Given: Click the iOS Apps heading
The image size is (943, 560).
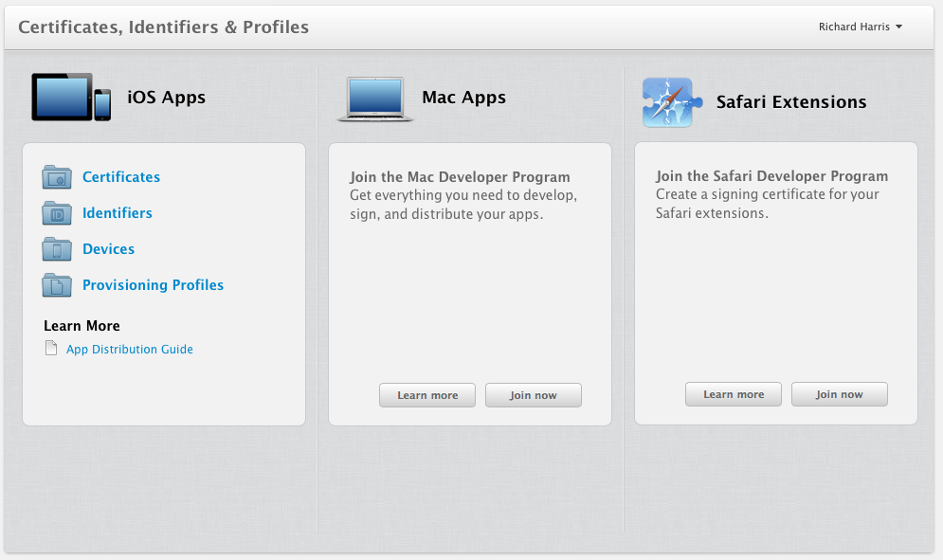Looking at the screenshot, I should pos(167,98).
